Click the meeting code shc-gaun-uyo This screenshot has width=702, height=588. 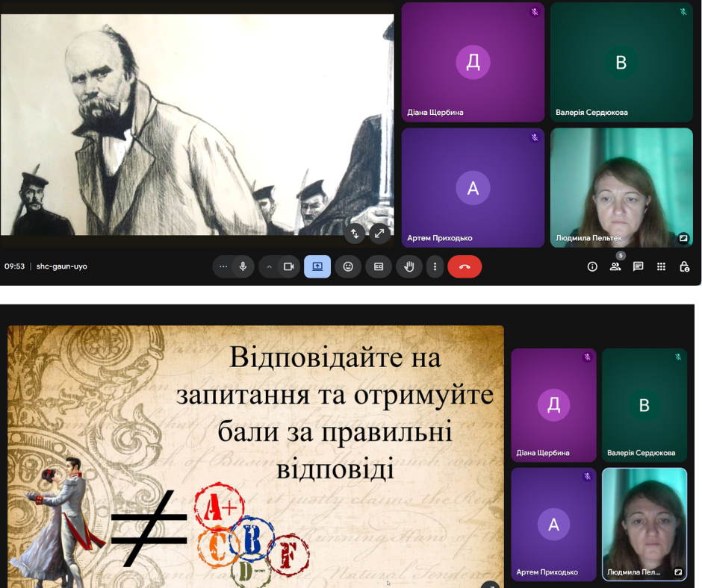(x=61, y=266)
